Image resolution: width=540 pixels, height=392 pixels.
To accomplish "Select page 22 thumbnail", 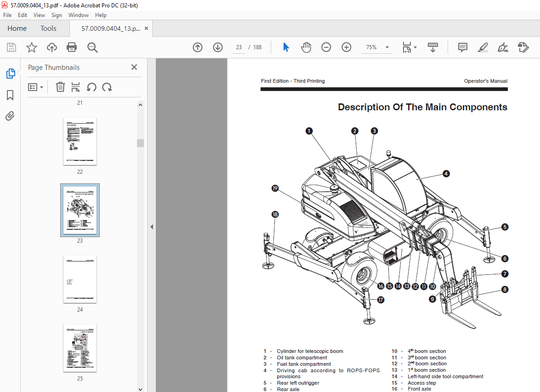I will pos(80,141).
